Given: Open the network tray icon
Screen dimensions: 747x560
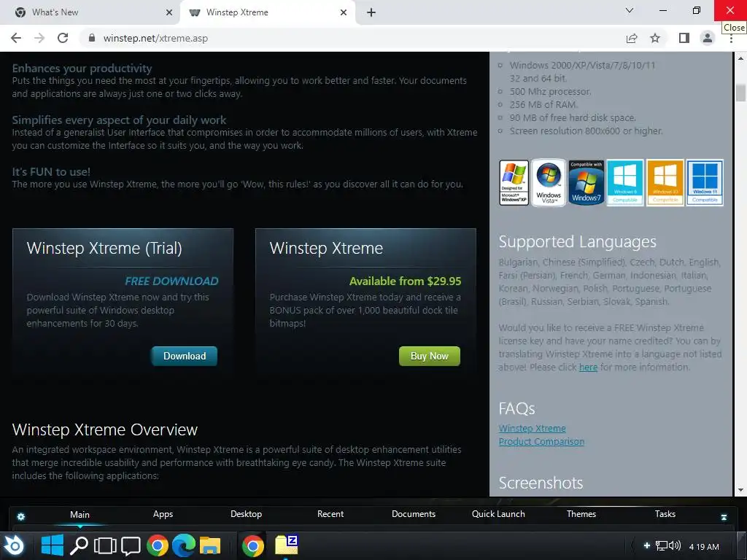Looking at the screenshot, I should point(661,545).
